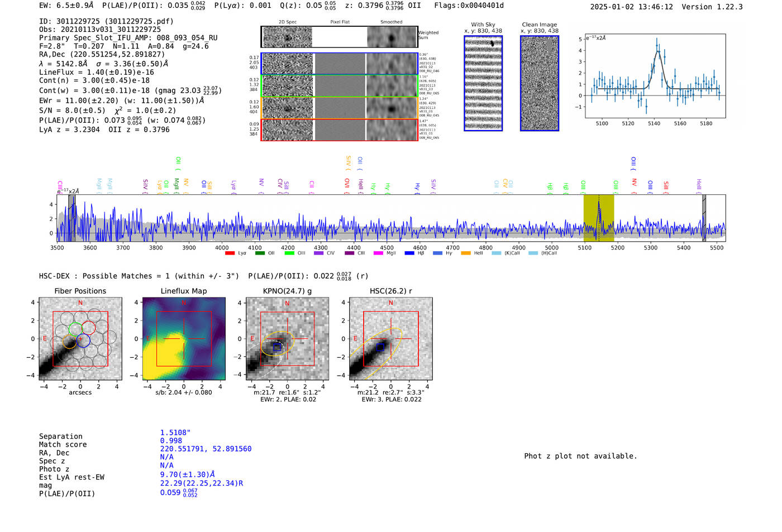Click the purple CIV legend swatch

[x=318, y=253]
